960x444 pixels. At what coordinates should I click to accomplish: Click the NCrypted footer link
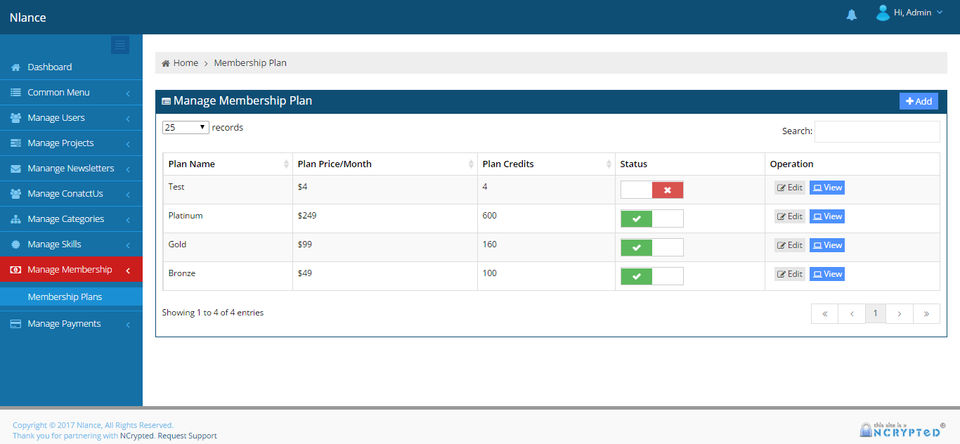(x=138, y=436)
